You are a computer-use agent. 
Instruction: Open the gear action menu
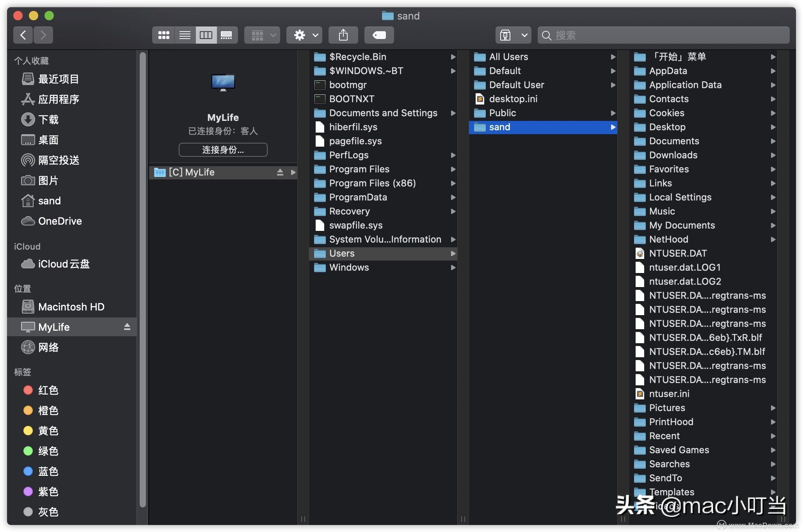tap(304, 35)
